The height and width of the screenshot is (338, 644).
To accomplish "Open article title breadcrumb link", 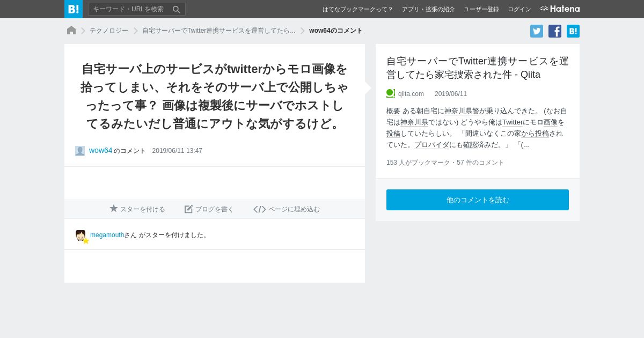I will coord(218,31).
